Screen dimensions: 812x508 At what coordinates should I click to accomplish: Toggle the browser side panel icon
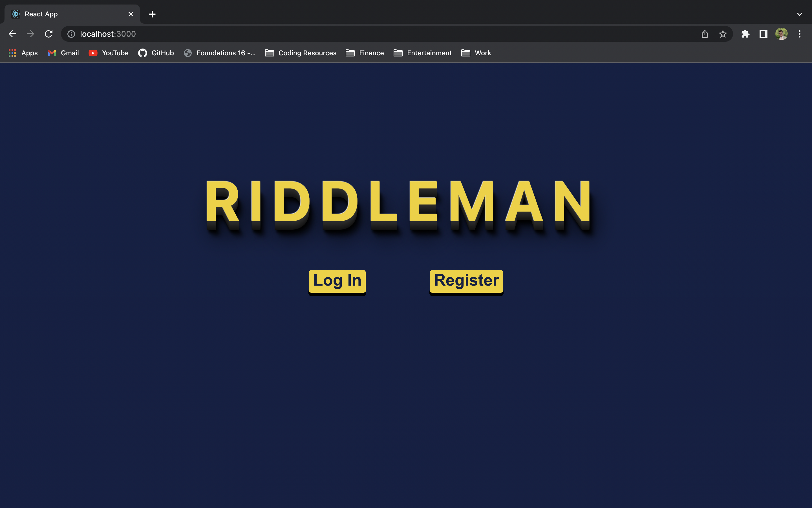763,34
